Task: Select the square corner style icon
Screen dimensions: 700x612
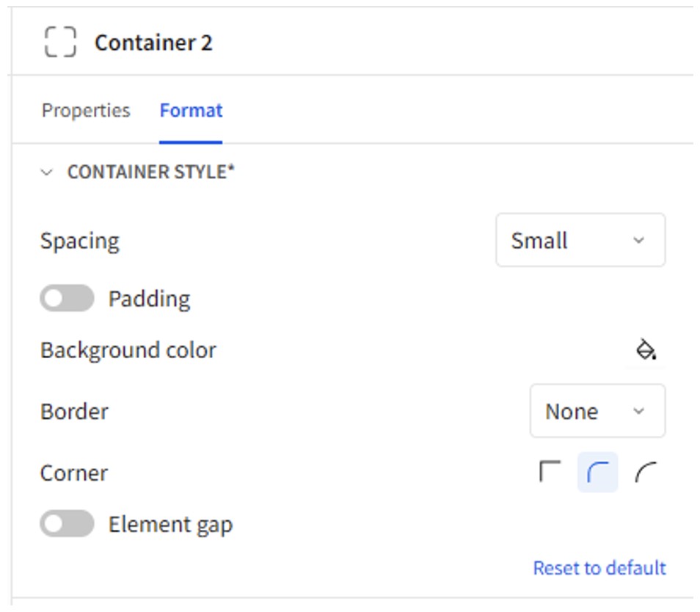Action: [550, 472]
